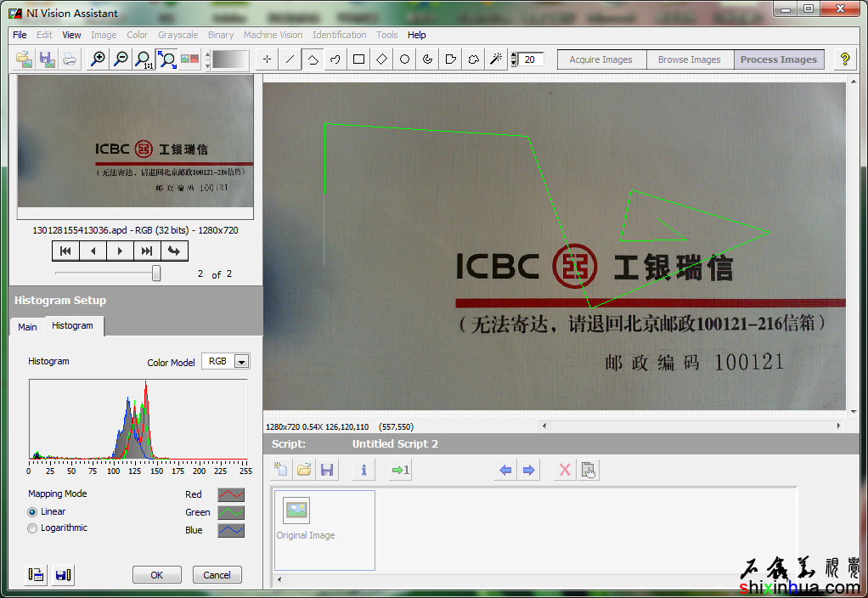Open the Machine Vision menu
This screenshot has height=598, width=868.
coord(273,35)
